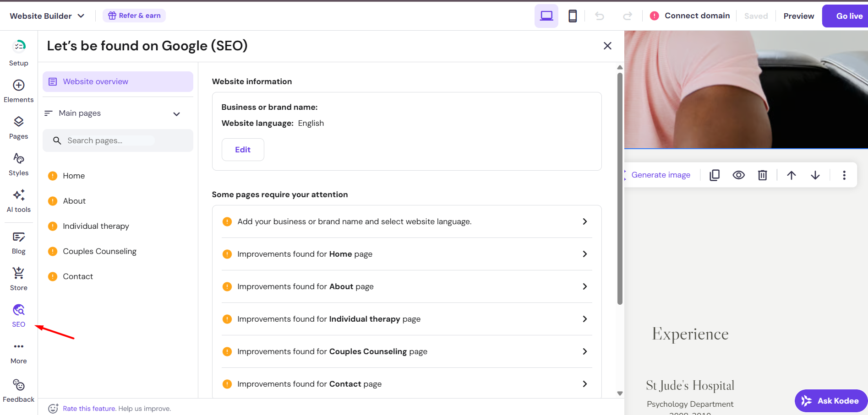Open the Store section

pos(19,279)
